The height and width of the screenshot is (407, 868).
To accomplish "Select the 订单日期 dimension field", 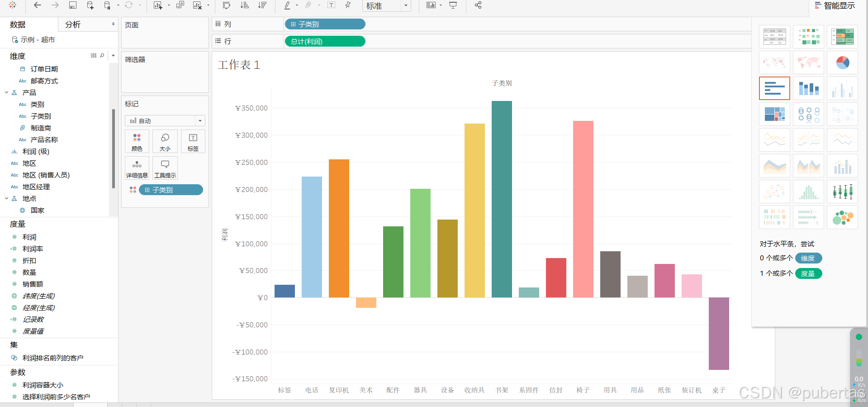I will click(x=44, y=69).
